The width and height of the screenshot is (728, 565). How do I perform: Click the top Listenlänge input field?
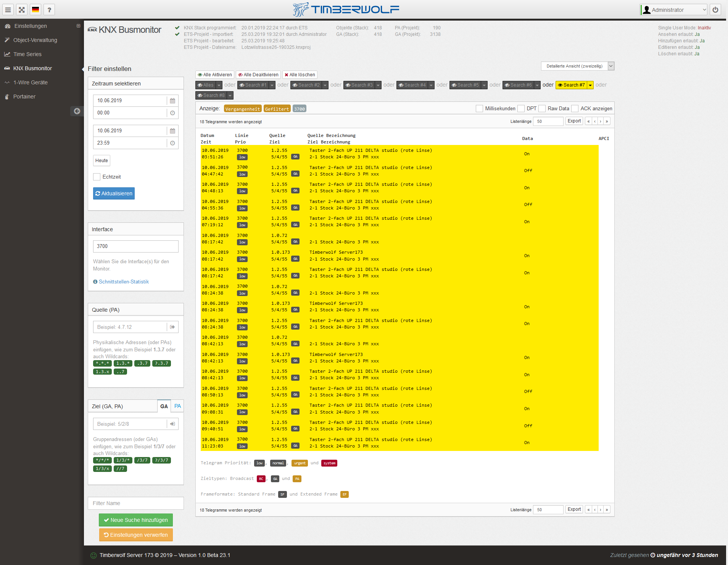(548, 121)
